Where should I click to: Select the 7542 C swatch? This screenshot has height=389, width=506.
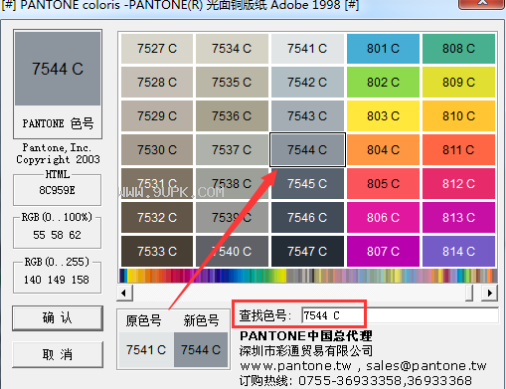pos(307,82)
